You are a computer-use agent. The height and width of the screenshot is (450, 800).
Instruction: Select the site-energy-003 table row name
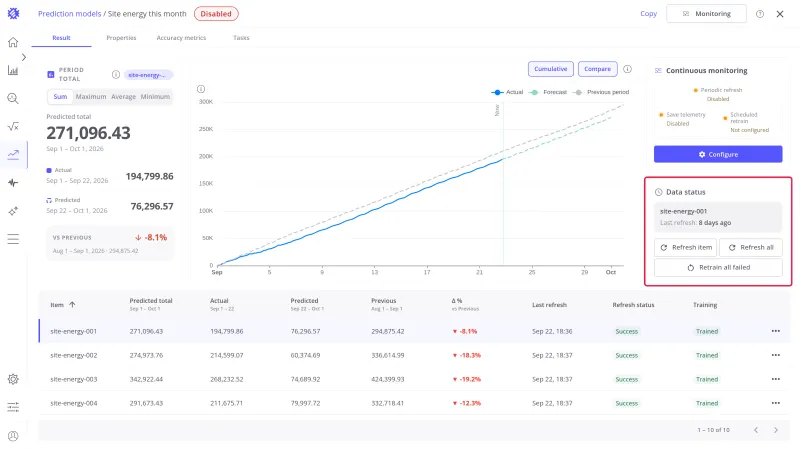[73, 379]
